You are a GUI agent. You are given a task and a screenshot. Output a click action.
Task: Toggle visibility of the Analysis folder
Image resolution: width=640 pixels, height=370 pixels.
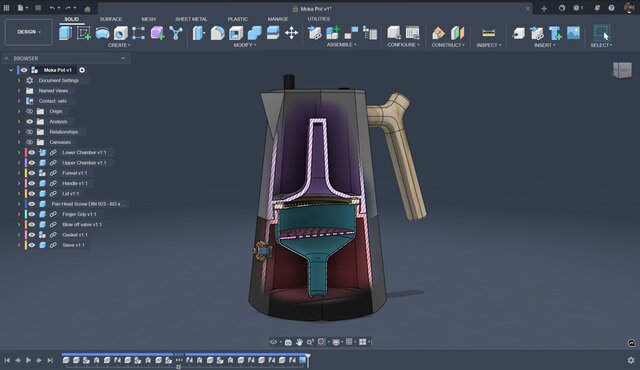point(29,121)
